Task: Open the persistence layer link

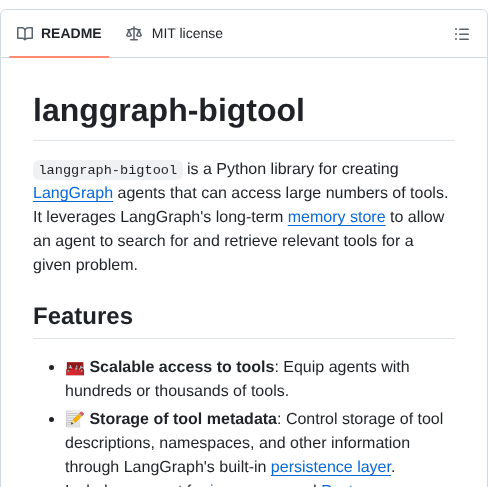Action: pyautogui.click(x=331, y=467)
